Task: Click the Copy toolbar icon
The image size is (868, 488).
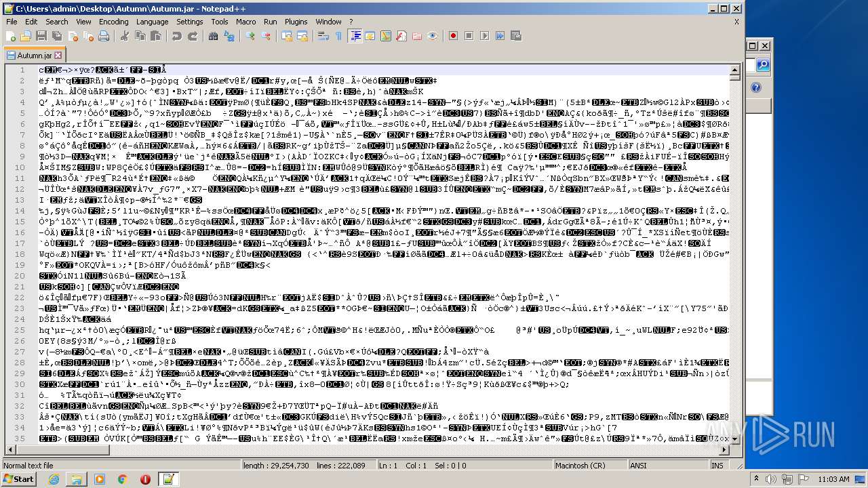Action: pos(140,36)
